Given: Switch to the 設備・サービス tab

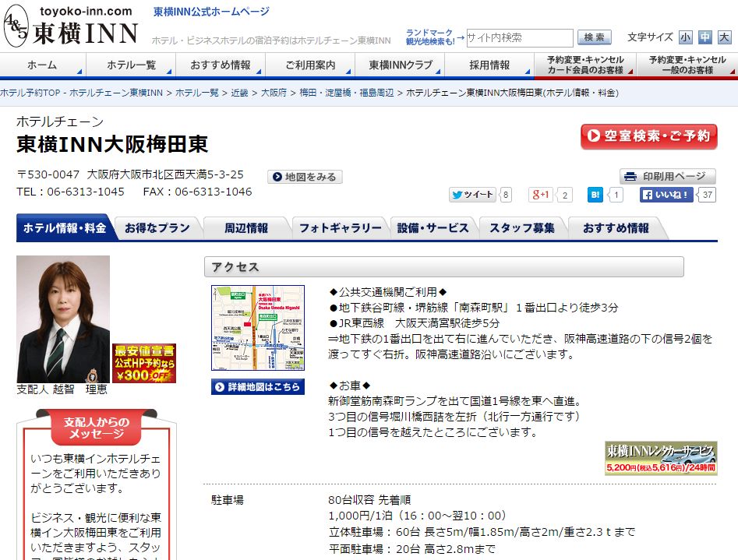Looking at the screenshot, I should point(433,227).
